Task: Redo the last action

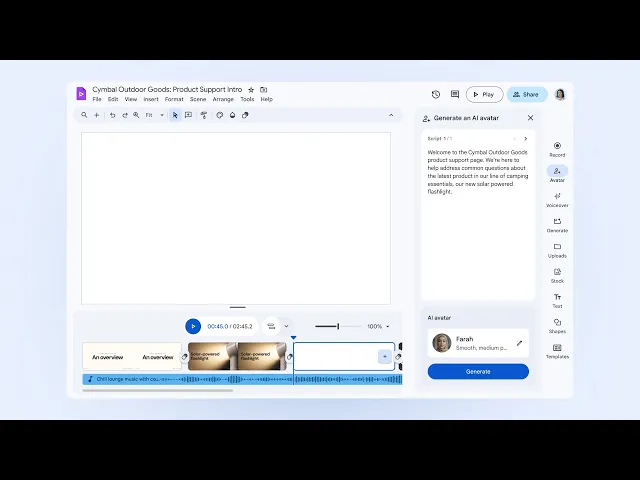Action: click(x=125, y=115)
